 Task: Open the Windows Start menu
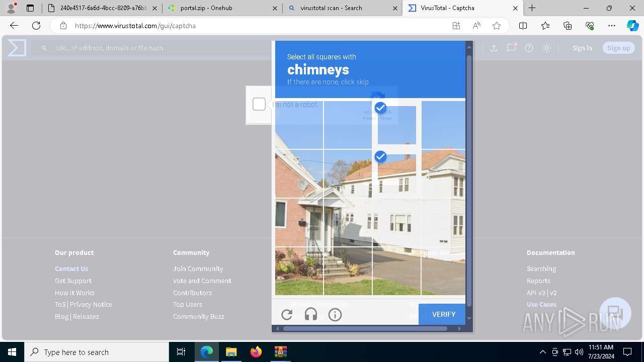(12, 352)
